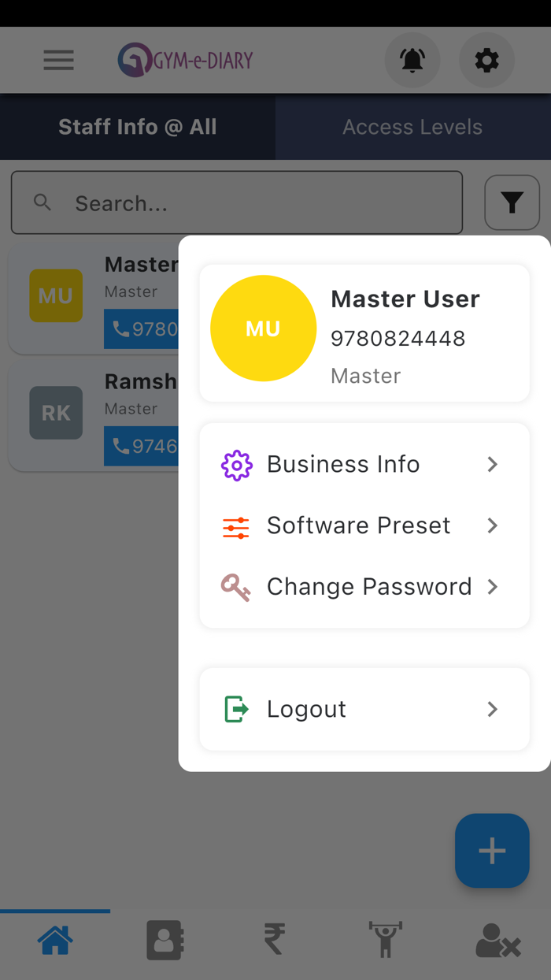Select the RK avatar in staff list
Image resolution: width=551 pixels, height=980 pixels.
(x=56, y=413)
